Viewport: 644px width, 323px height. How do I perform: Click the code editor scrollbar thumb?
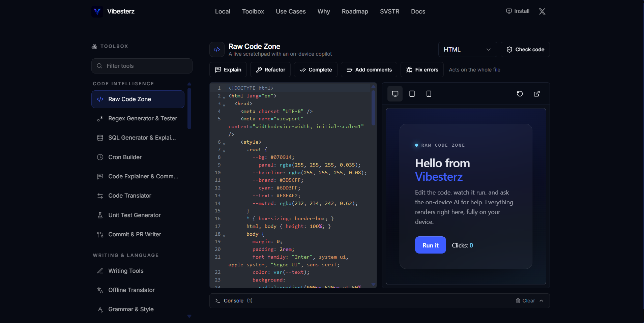point(373,108)
